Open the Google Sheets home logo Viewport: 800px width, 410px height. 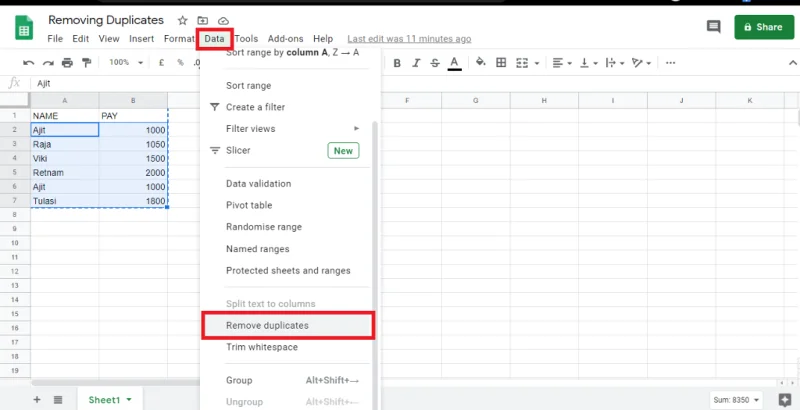click(x=23, y=27)
